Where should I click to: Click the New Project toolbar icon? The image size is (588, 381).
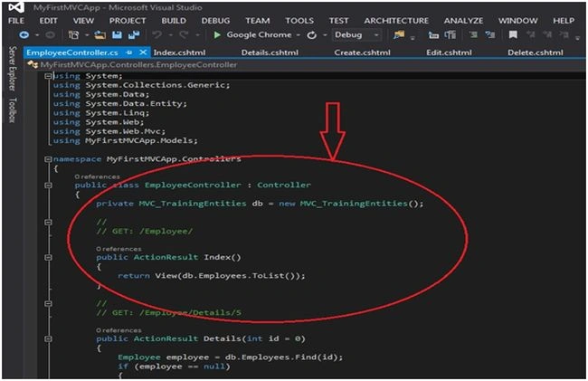pos(73,35)
